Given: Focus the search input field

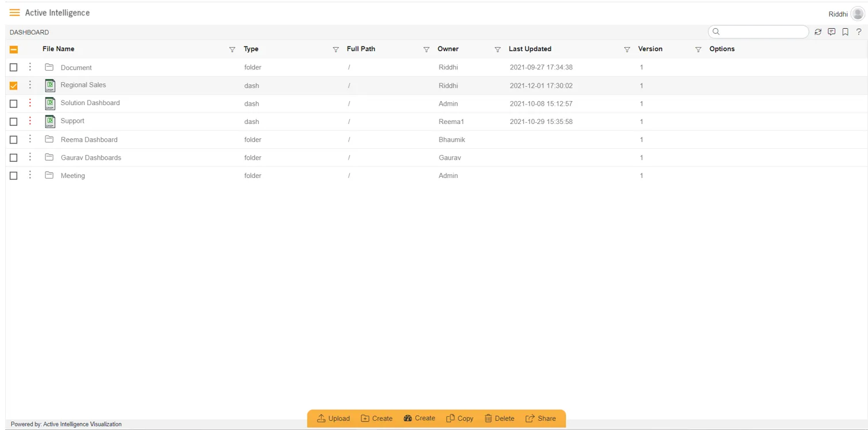Looking at the screenshot, I should coord(758,32).
